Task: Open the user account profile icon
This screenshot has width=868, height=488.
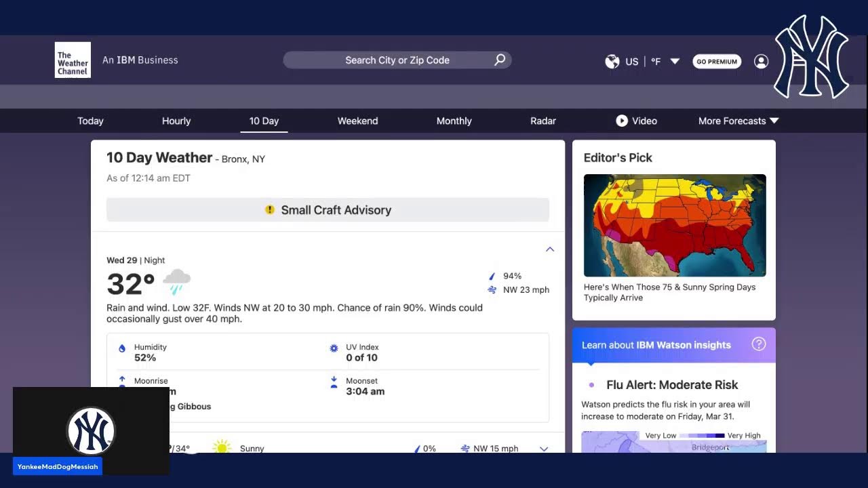Action: click(761, 62)
